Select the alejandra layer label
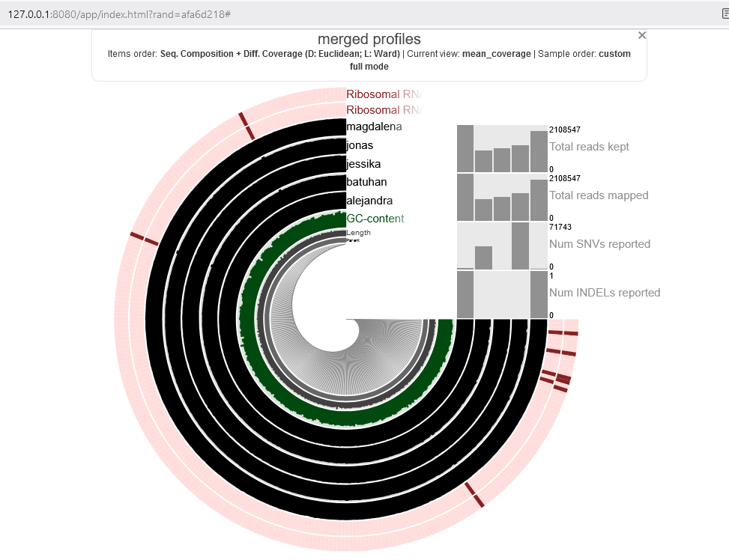This screenshot has height=560, width=729. point(369,201)
